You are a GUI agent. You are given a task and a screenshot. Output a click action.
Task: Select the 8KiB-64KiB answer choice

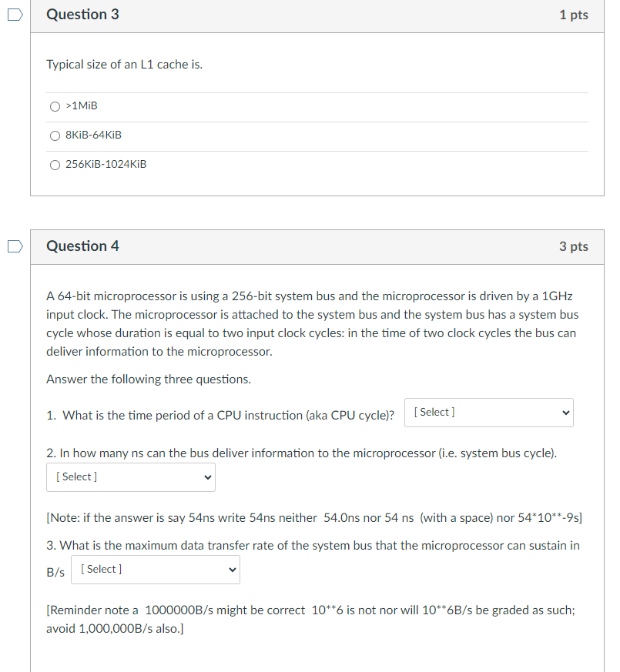[55, 135]
